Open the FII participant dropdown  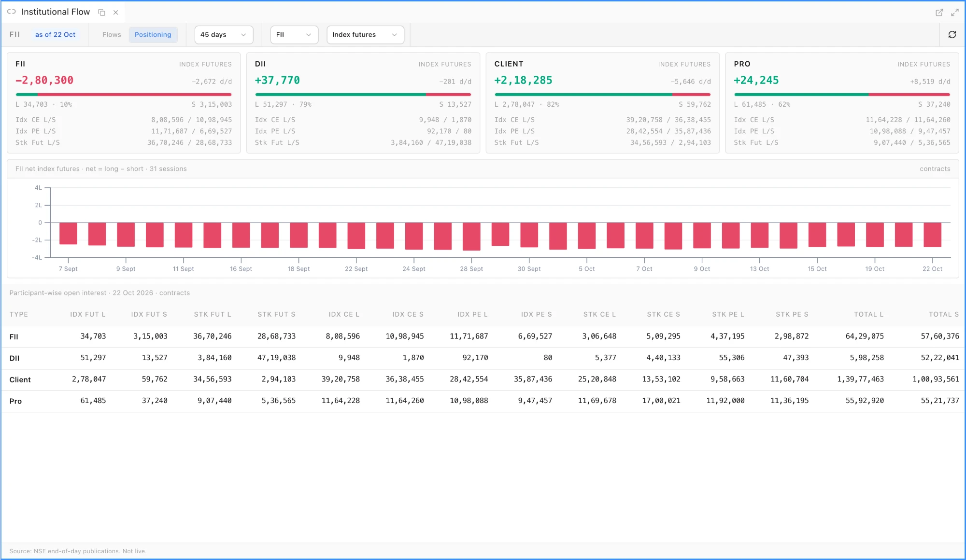294,35
